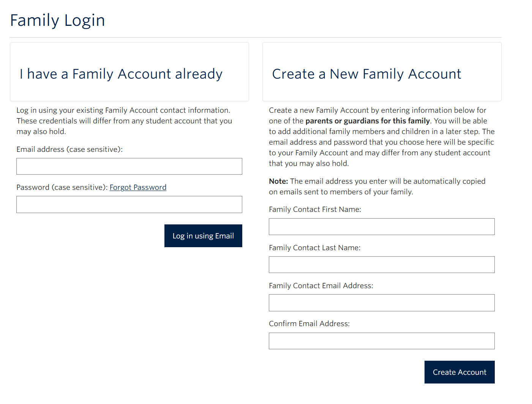Click the bolded Note text in the description

point(278,181)
